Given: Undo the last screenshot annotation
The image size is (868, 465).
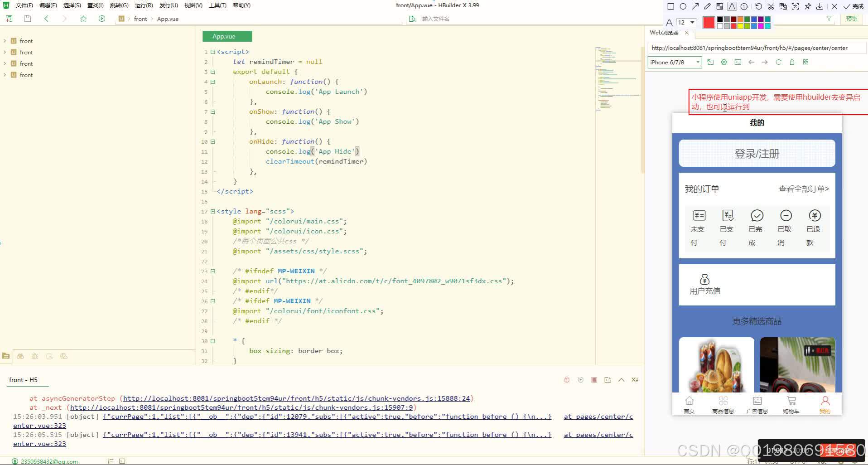Looking at the screenshot, I should point(758,6).
